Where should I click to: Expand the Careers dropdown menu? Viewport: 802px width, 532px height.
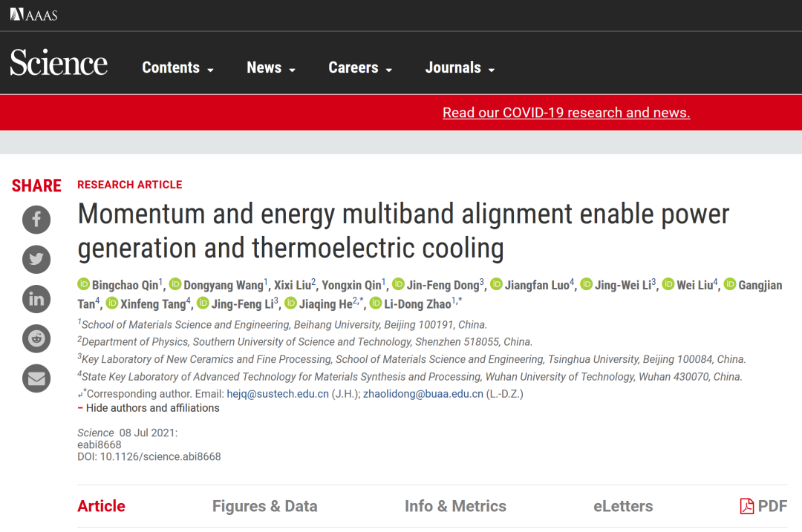point(360,68)
